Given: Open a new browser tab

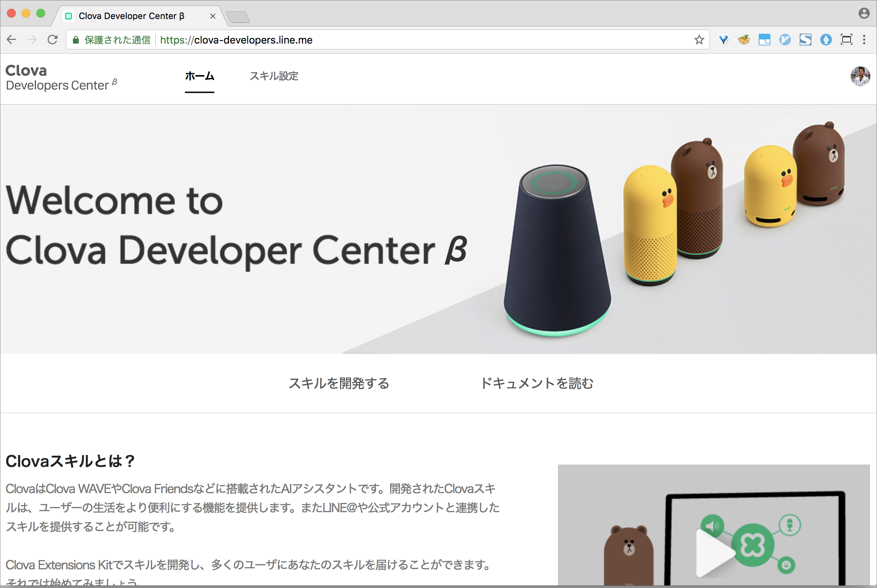Looking at the screenshot, I should pyautogui.click(x=238, y=17).
